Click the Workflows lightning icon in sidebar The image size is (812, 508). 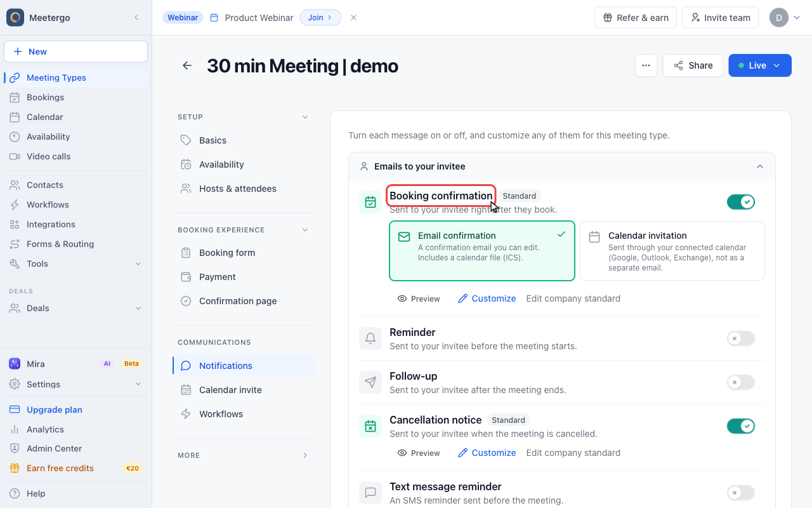[15, 204]
